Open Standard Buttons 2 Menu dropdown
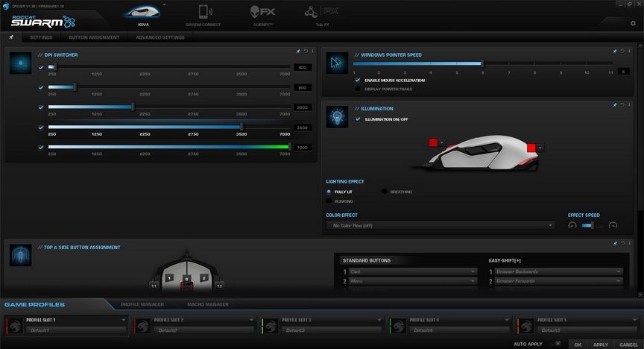The width and height of the screenshot is (644, 349). (413, 281)
